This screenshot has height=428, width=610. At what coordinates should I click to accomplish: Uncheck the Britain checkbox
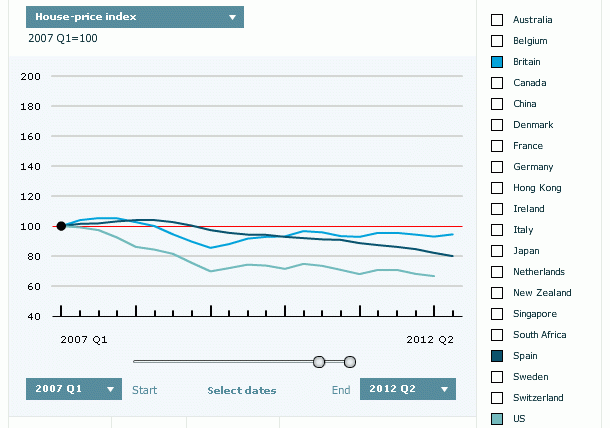click(x=497, y=62)
